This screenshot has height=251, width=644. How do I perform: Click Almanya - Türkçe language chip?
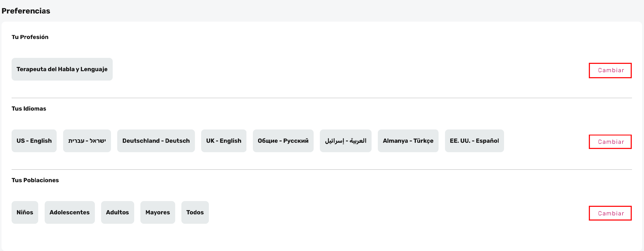tap(408, 141)
